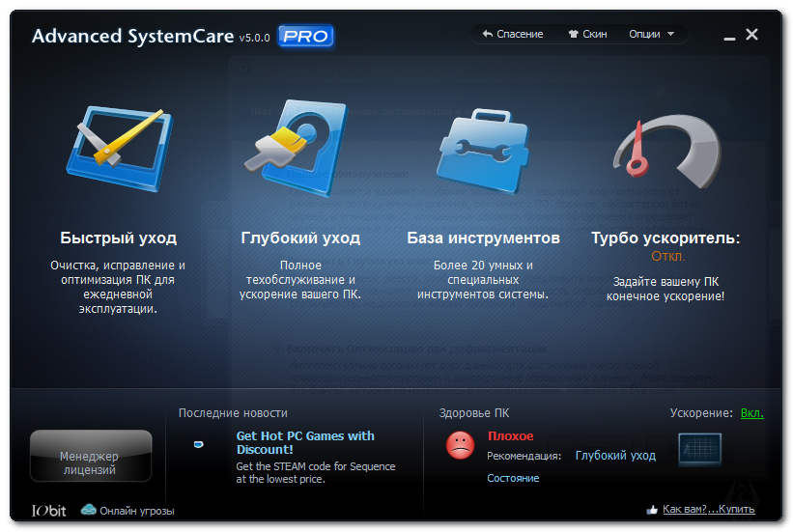Minimize the Advanced SystemCare window
This screenshot has height=532, width=793.
coord(729,37)
